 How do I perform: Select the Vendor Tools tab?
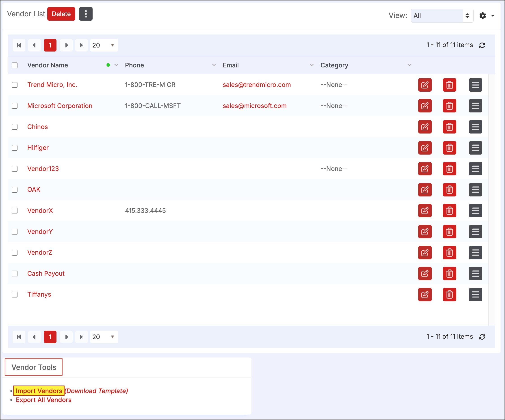(x=34, y=367)
